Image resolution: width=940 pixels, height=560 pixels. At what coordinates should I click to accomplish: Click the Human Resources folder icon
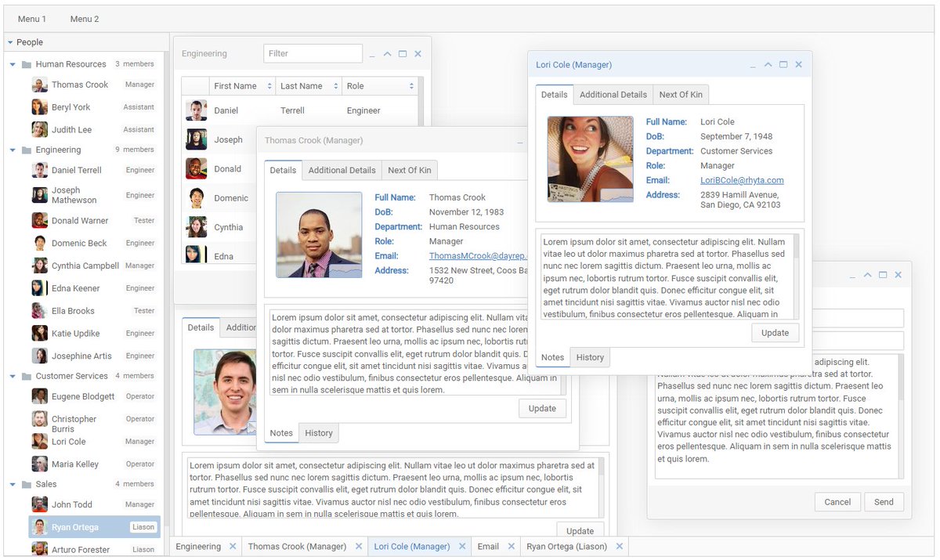pyautogui.click(x=27, y=64)
